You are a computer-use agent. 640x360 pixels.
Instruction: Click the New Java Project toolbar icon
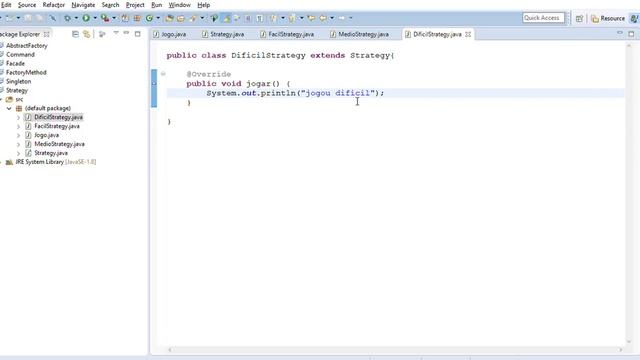pyautogui.click(x=125, y=18)
